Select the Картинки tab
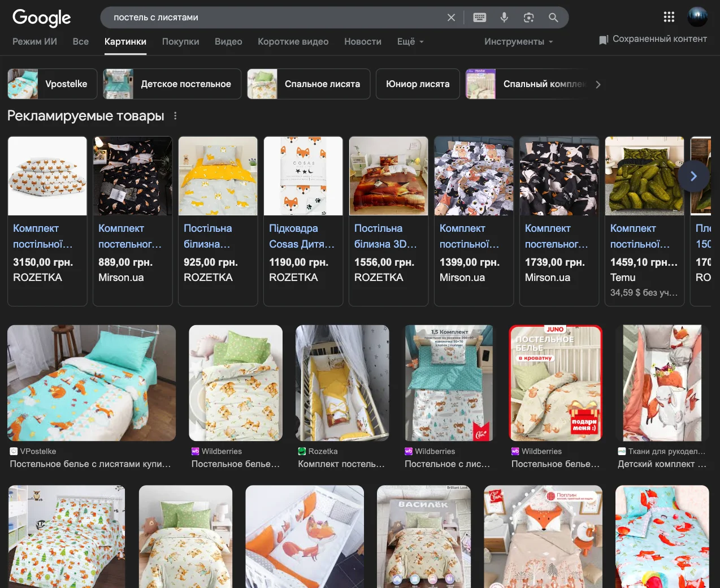Viewport: 720px width, 588px height. pos(125,41)
